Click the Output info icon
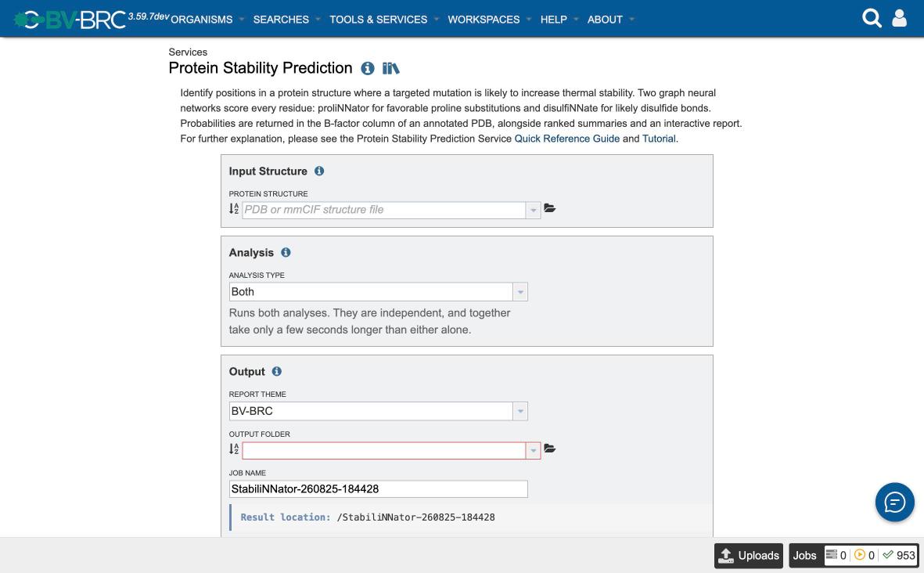924x573 pixels. (x=276, y=371)
